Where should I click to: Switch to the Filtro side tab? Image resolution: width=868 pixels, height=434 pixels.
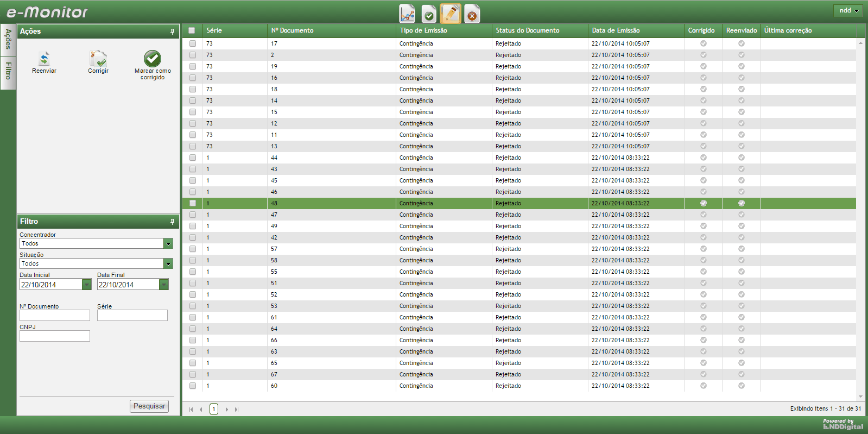click(8, 71)
